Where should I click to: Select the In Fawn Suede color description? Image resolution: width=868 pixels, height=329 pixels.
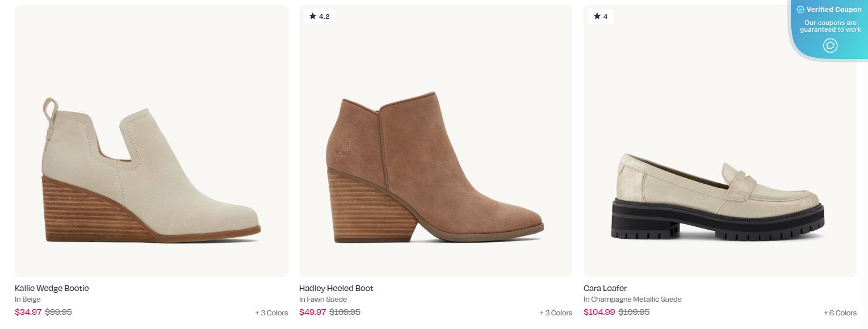[x=323, y=299]
